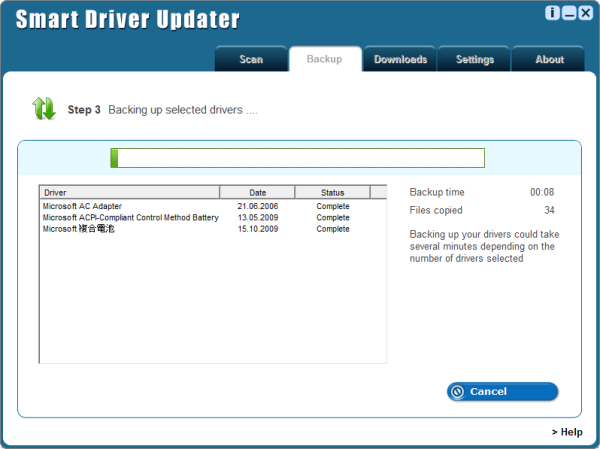
Task: Click Complete status for ACPI-Compliant Battery
Action: tap(333, 217)
